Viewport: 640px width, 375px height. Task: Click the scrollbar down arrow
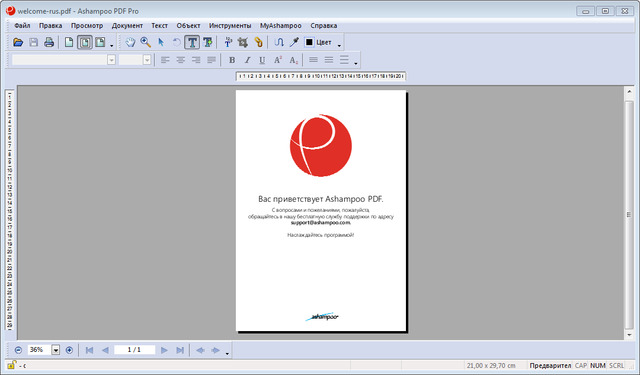[x=629, y=335]
